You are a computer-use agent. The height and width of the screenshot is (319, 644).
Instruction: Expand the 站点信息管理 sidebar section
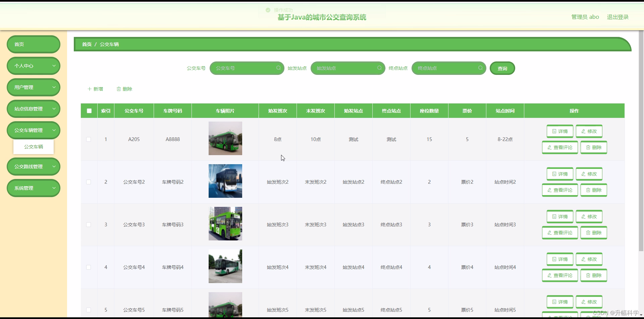coord(33,109)
